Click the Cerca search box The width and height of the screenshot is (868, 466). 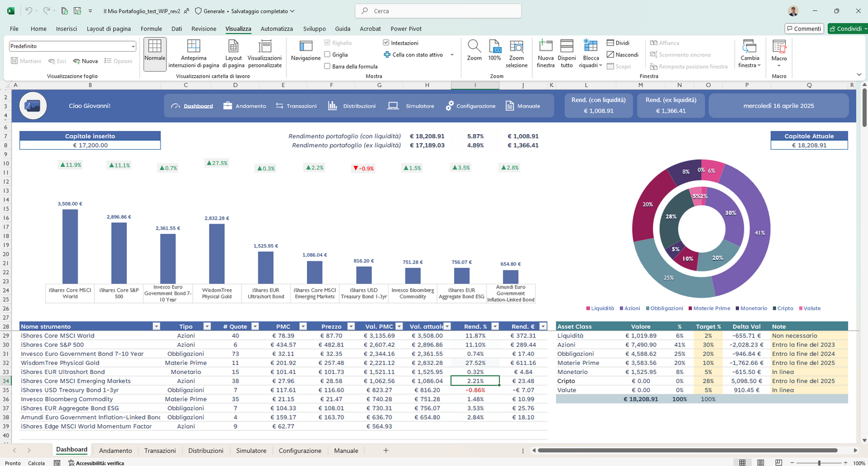coord(439,11)
